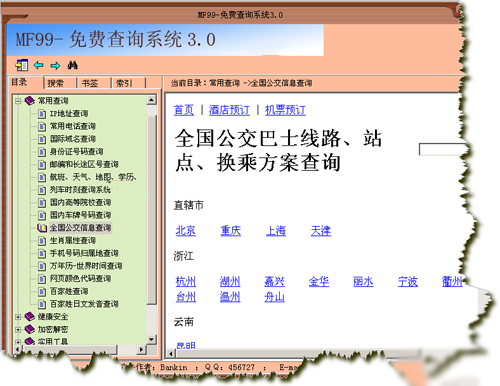This screenshot has width=500, height=386.
Task: Click the open-book icon beside 全国公交信息查询
Action: coord(42,228)
